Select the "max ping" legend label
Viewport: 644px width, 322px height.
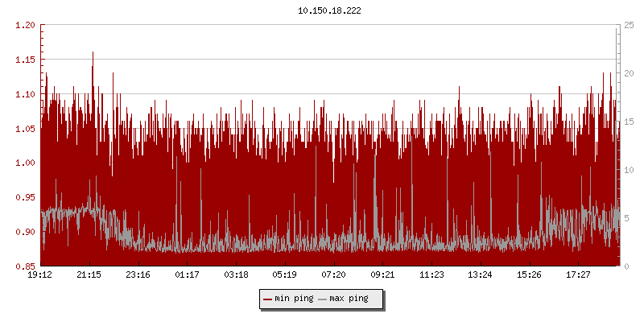[349, 299]
